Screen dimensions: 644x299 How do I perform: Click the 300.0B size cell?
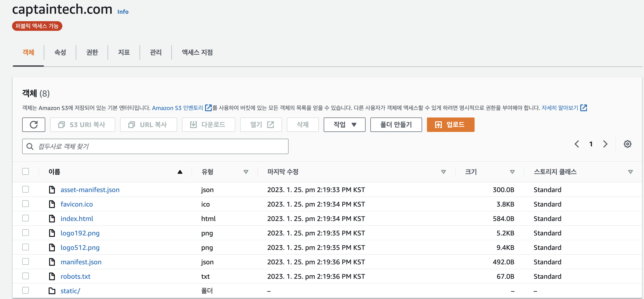pyautogui.click(x=503, y=190)
